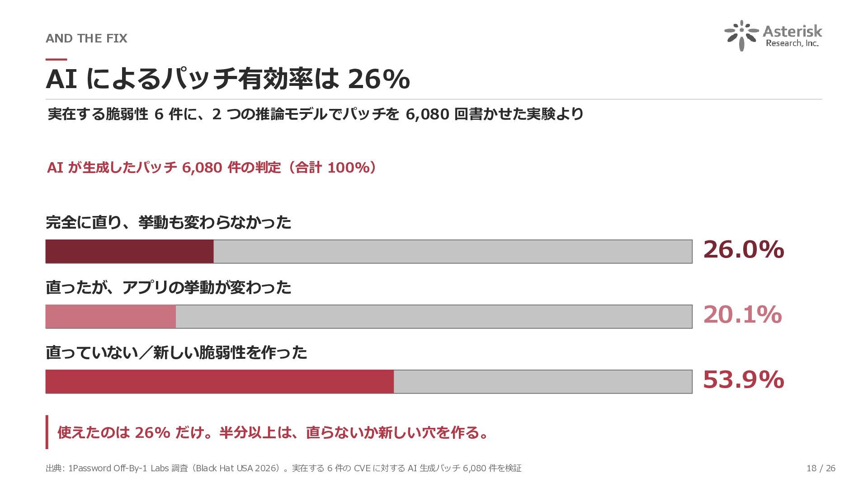Click the 26.0% value label
Viewport: 868px width, 488px height.
coord(744,249)
